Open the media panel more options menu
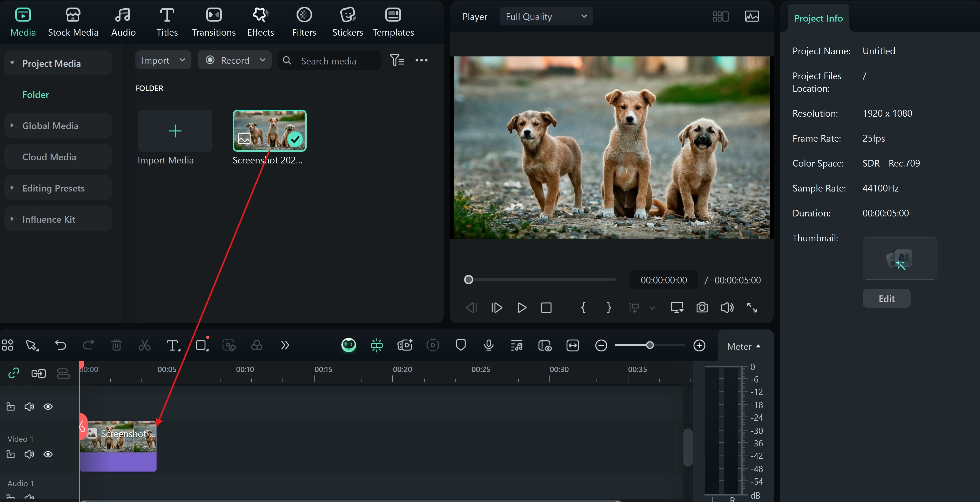This screenshot has width=980, height=502. [421, 60]
